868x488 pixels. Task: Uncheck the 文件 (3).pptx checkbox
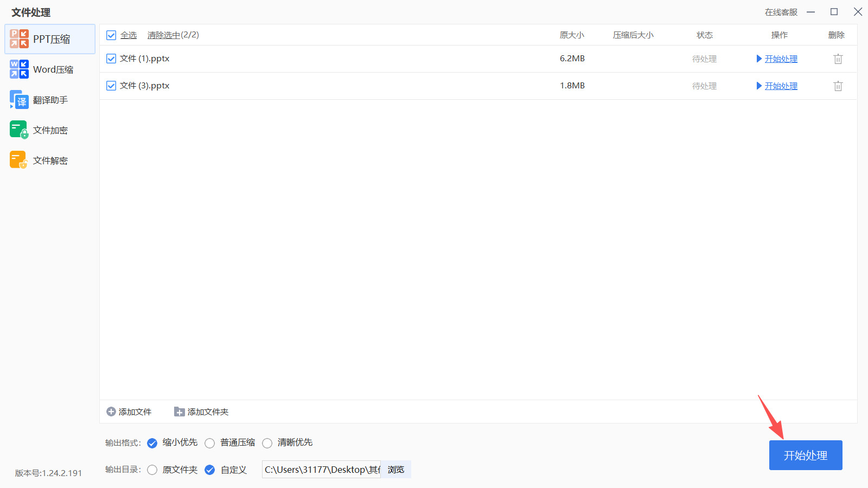(111, 86)
